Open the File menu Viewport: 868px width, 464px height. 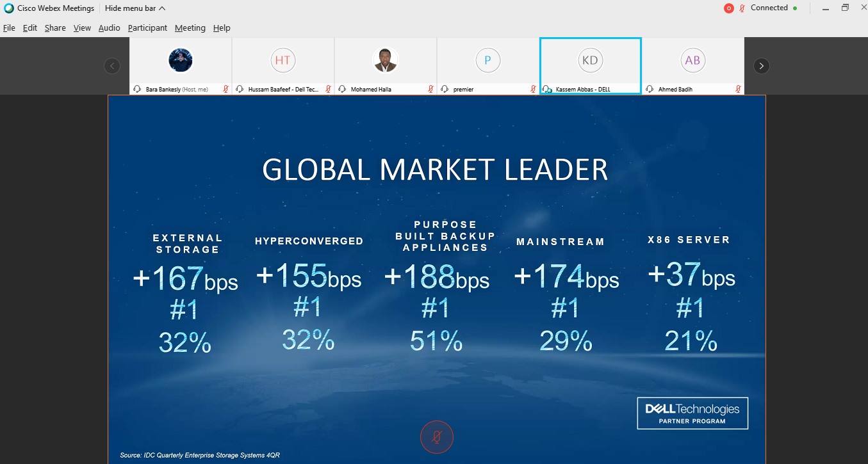tap(9, 28)
